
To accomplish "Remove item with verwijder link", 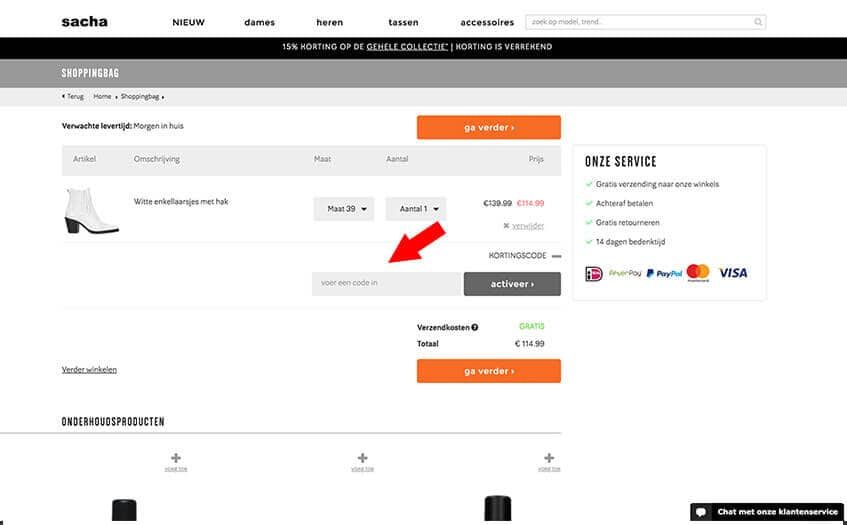I will click(x=527, y=226).
